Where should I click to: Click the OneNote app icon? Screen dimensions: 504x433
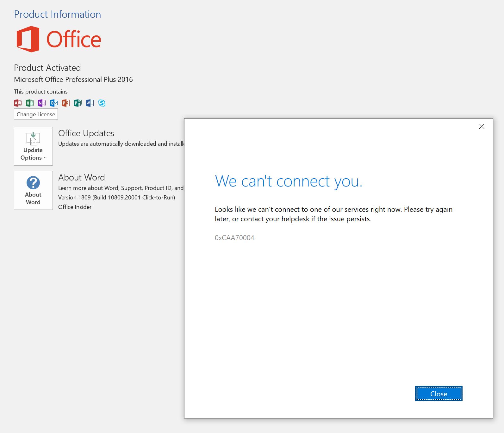42,103
